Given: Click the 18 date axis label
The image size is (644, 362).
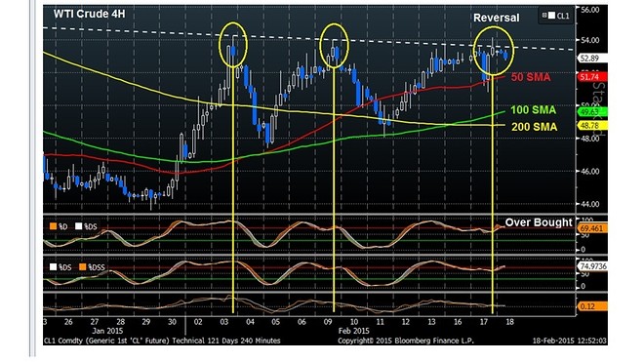Looking at the screenshot, I should (x=509, y=322).
